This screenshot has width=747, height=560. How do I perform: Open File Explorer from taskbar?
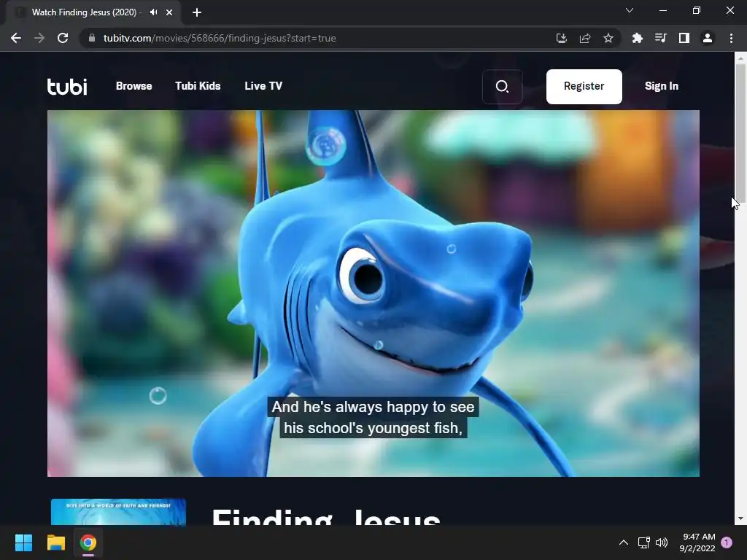coord(55,542)
